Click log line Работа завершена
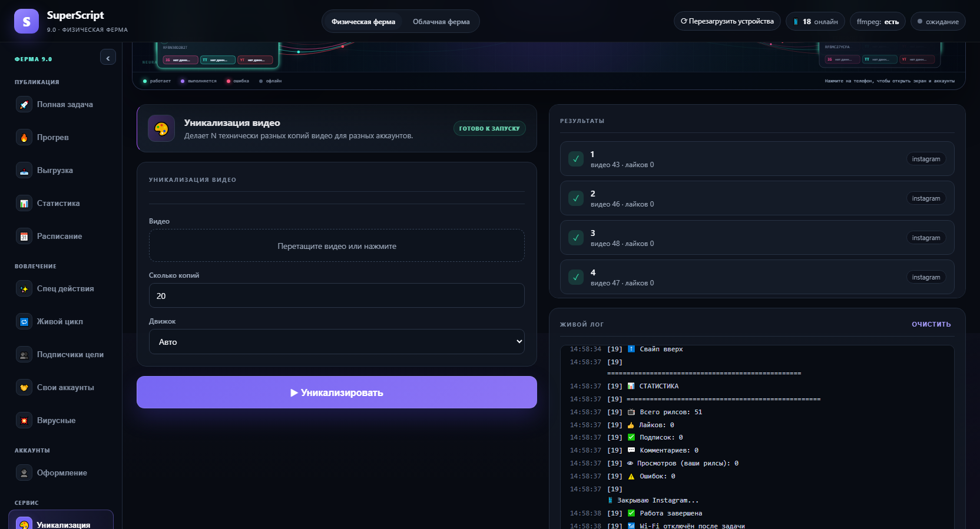Viewport: 980px width, 529px height. coord(671,513)
